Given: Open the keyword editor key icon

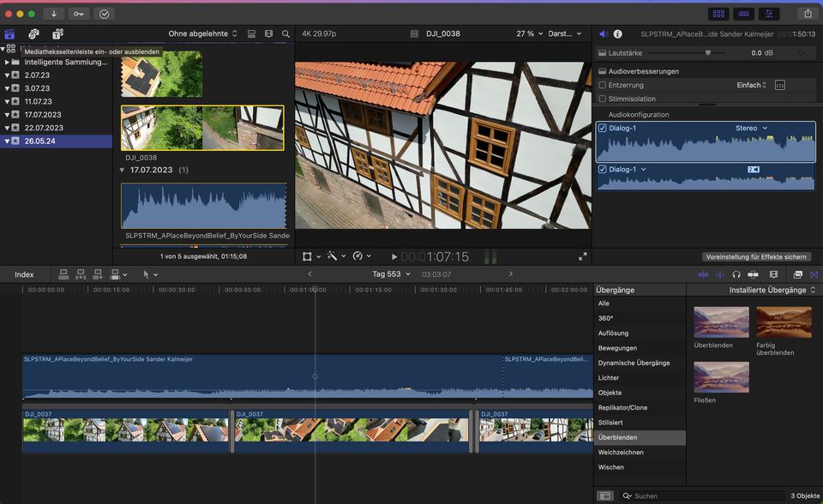Looking at the screenshot, I should click(79, 15).
